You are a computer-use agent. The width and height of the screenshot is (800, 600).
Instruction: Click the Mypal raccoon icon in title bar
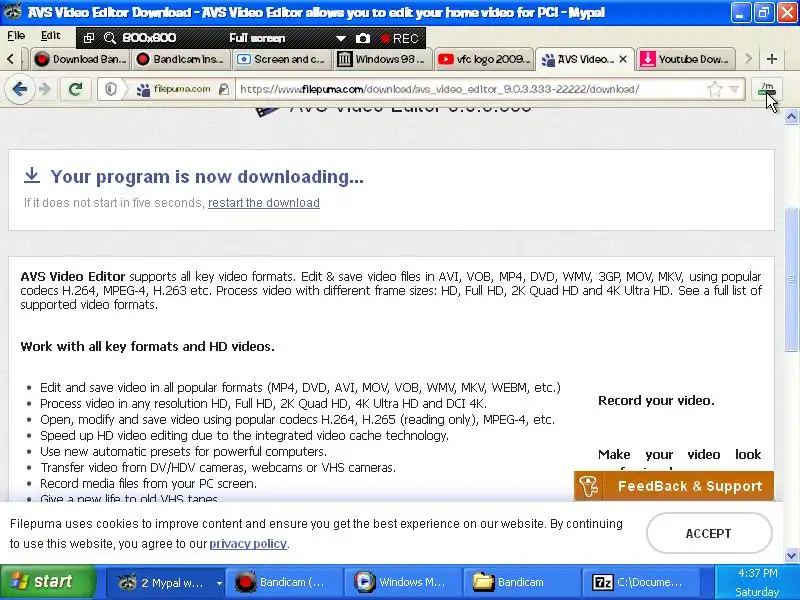[12, 11]
